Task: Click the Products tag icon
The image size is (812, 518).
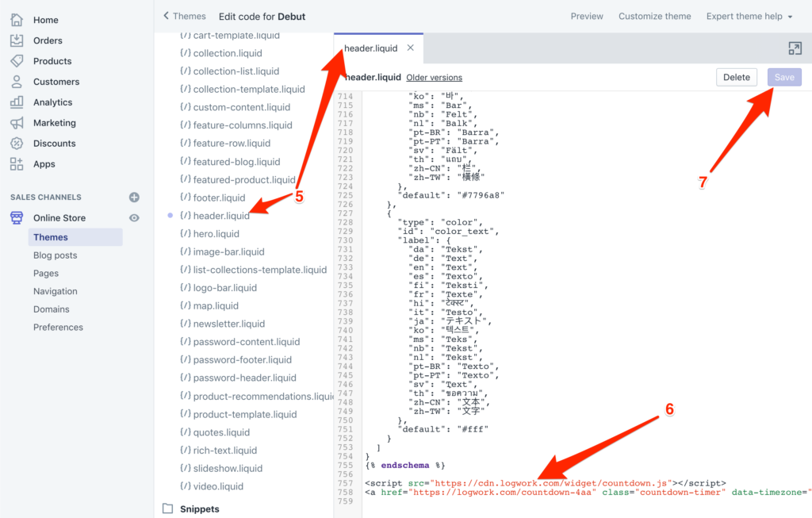Action: pyautogui.click(x=17, y=61)
